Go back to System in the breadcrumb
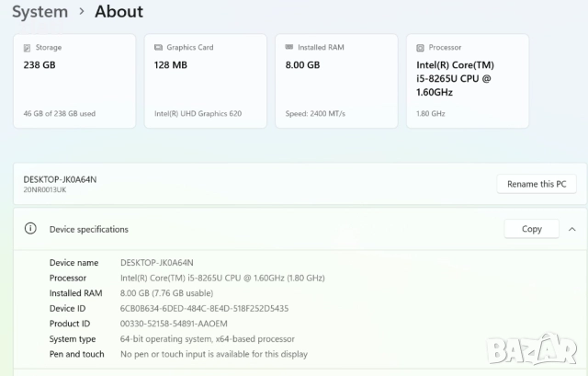The image size is (588, 376). point(40,12)
